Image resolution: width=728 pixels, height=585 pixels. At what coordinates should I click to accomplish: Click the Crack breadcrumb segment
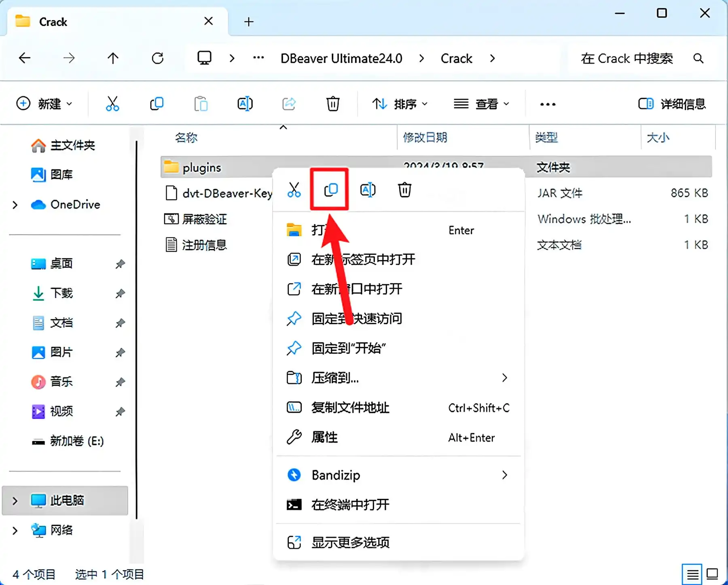click(x=456, y=59)
